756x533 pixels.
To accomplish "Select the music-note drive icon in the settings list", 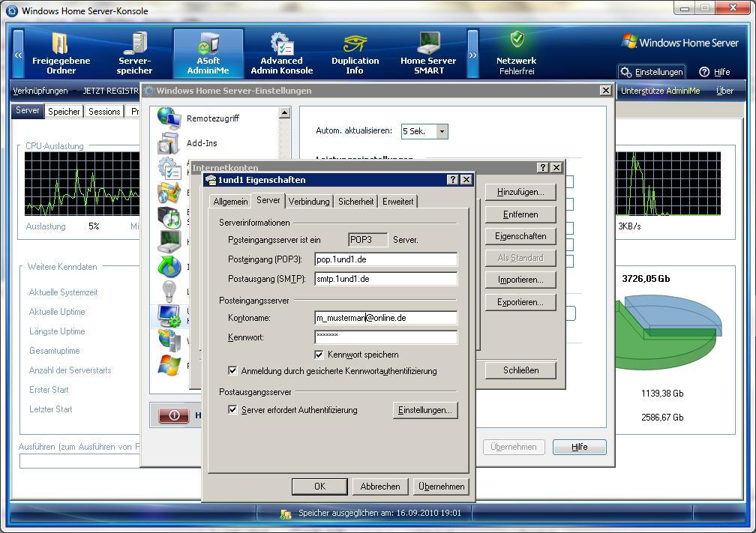I will pyautogui.click(x=169, y=217).
